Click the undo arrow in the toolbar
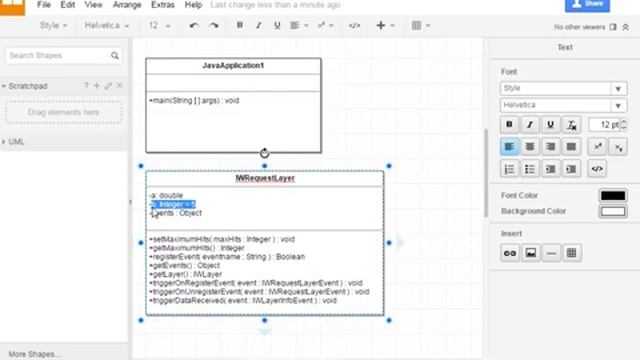This screenshot has height=360, width=640. tap(194, 25)
